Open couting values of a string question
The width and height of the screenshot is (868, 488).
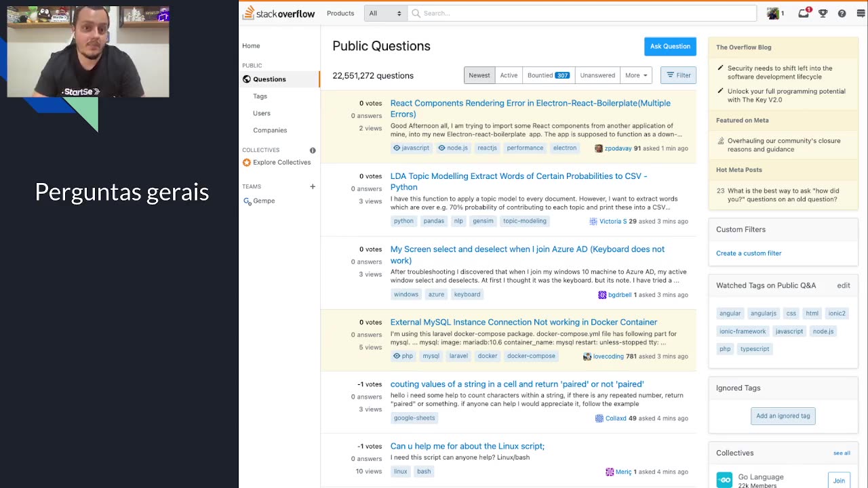click(x=517, y=384)
